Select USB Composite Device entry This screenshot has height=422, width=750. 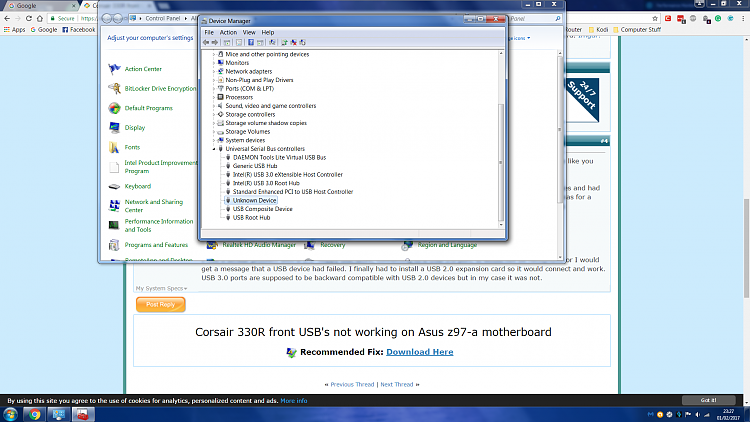(262, 209)
